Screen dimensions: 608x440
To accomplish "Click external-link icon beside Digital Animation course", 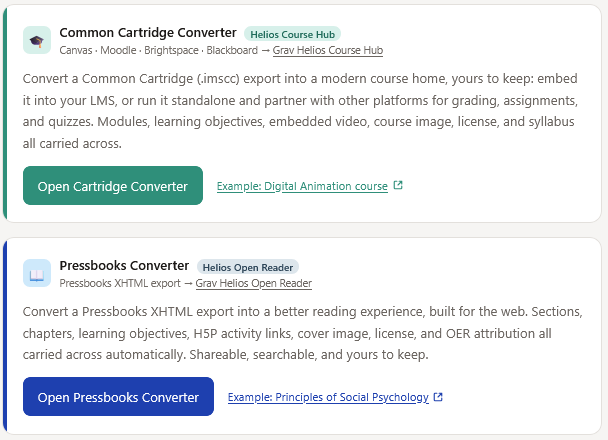I will point(398,185).
